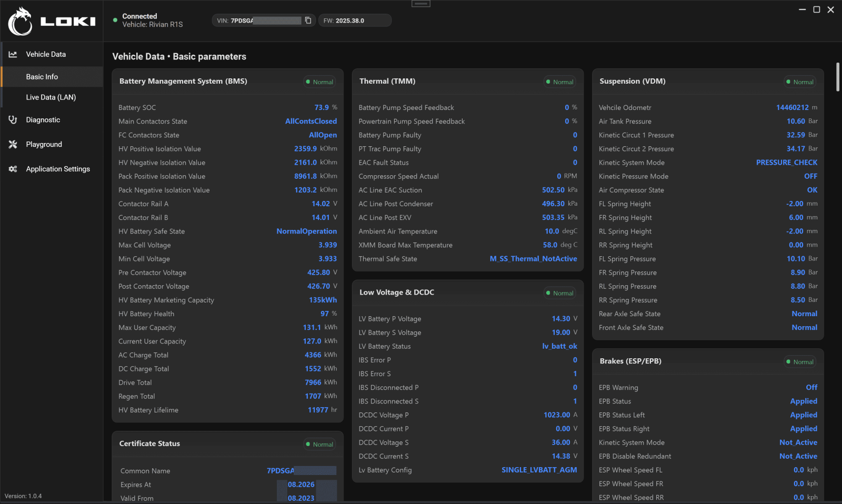
Task: Click the Suspension (VDM) Normal badge
Action: click(799, 82)
